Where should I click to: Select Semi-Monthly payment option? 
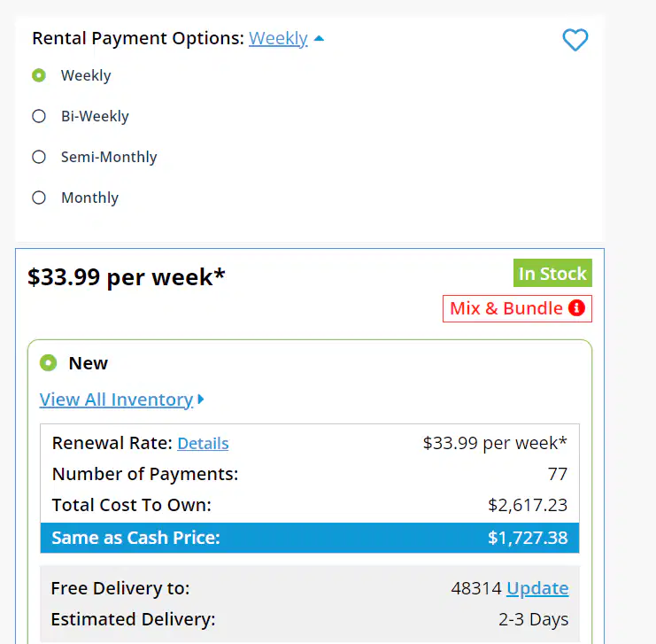[39, 157]
